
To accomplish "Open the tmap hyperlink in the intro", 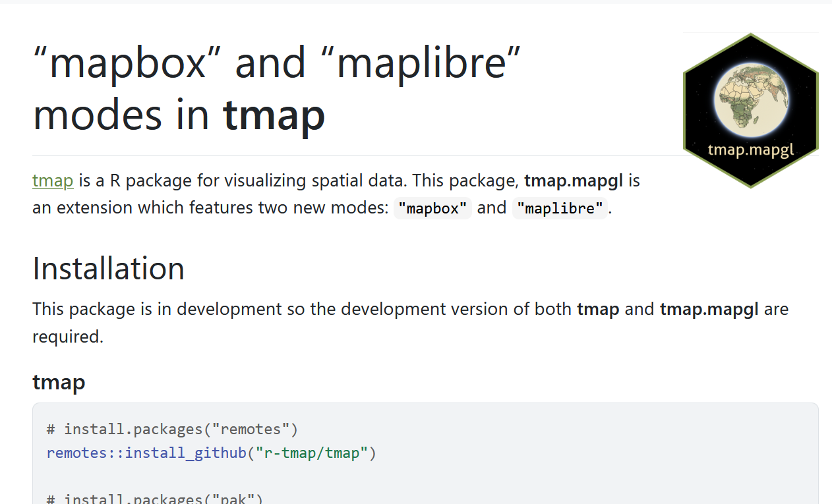I will click(x=53, y=181).
